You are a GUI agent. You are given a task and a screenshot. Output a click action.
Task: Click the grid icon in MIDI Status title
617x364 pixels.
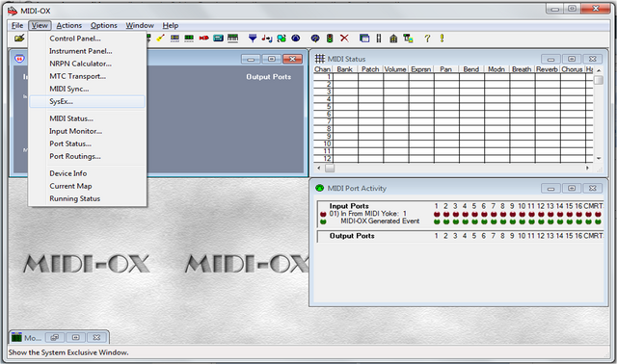point(319,59)
